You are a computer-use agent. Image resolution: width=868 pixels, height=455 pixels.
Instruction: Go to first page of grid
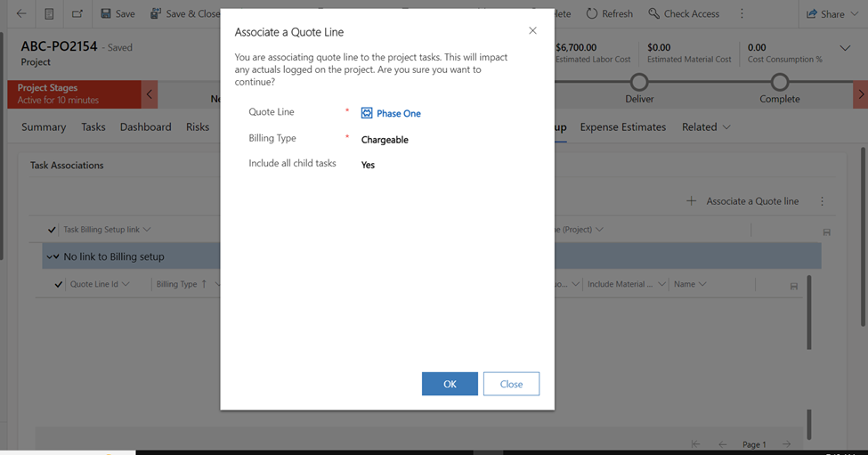(x=696, y=444)
